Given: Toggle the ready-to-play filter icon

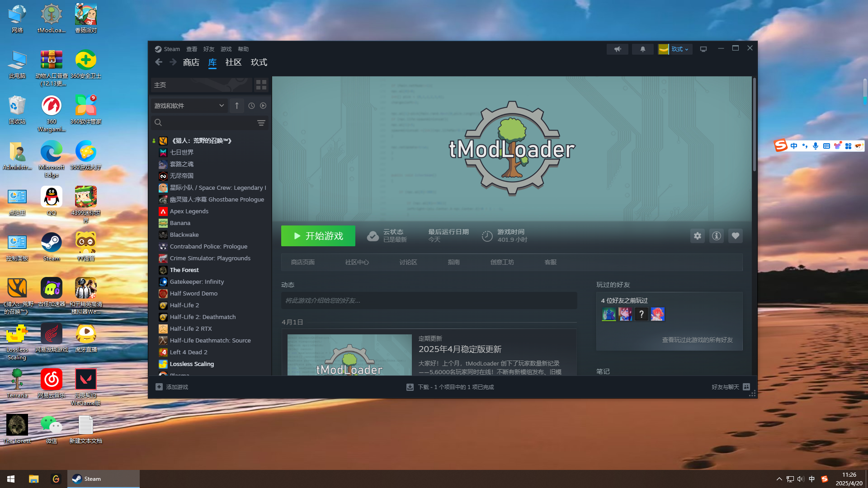Looking at the screenshot, I should (x=263, y=106).
